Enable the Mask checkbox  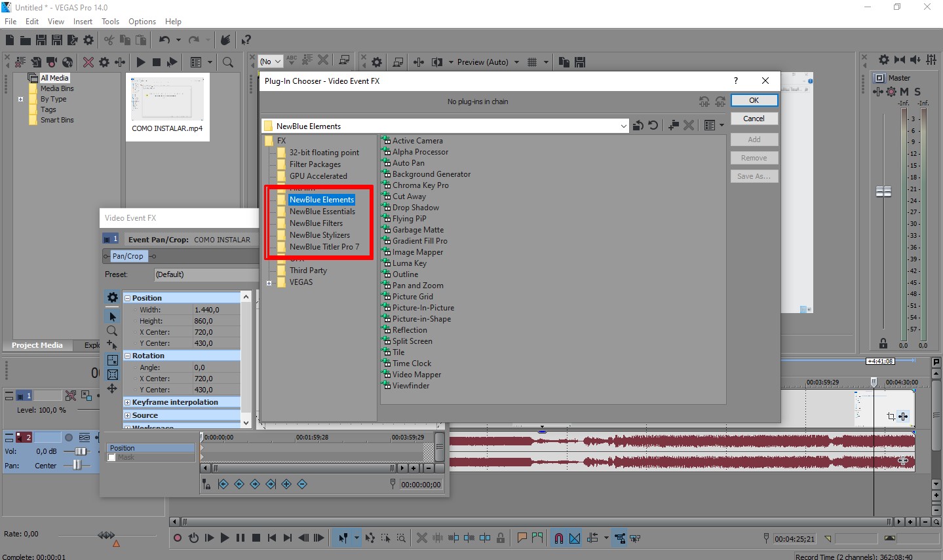pyautogui.click(x=112, y=457)
